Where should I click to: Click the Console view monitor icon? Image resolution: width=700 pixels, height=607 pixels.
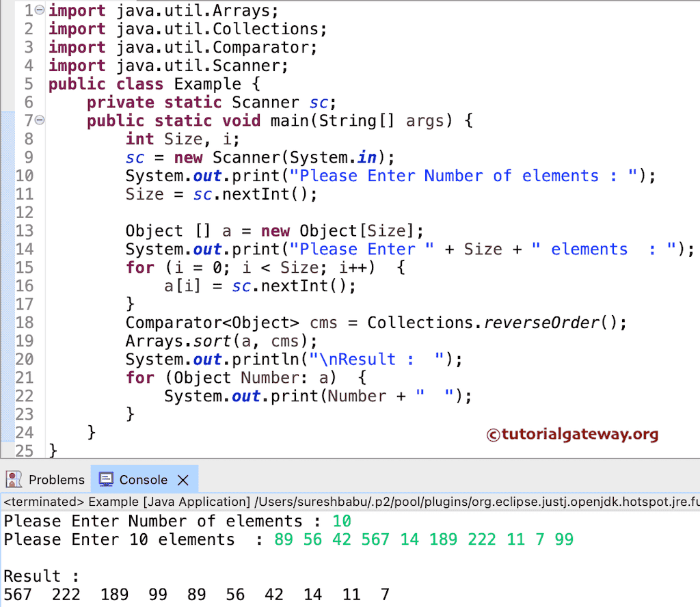coord(106,478)
